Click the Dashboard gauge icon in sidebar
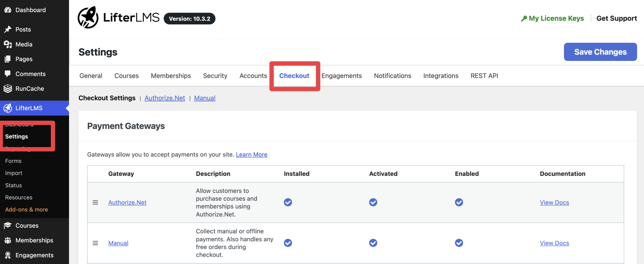The image size is (644, 264). pyautogui.click(x=8, y=10)
